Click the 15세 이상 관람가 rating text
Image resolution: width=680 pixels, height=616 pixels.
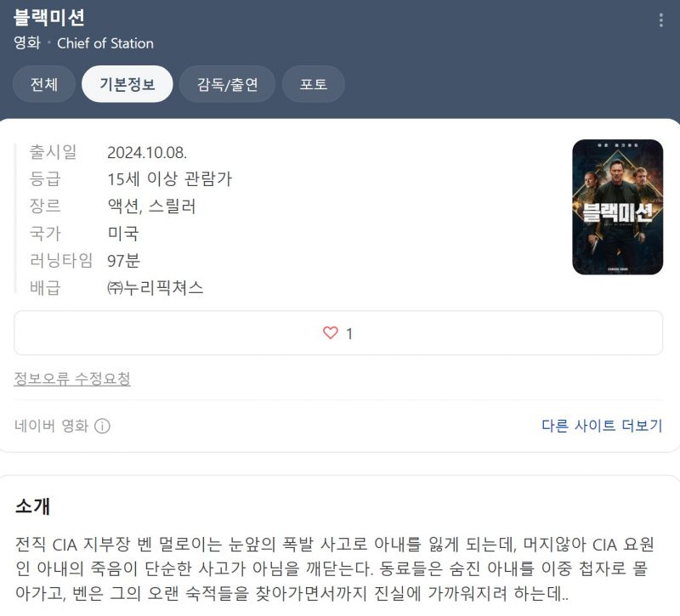click(x=169, y=179)
